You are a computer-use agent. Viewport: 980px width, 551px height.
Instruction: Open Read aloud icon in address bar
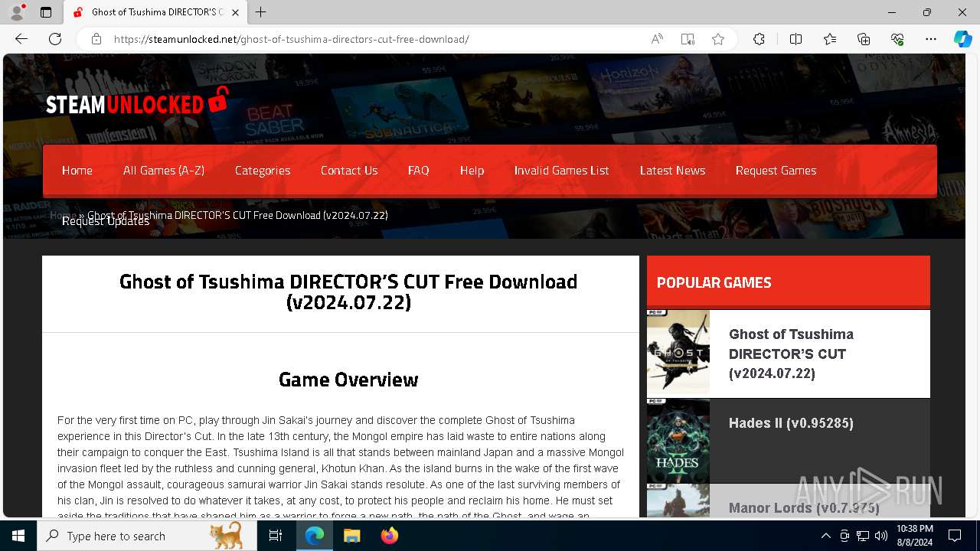[657, 39]
